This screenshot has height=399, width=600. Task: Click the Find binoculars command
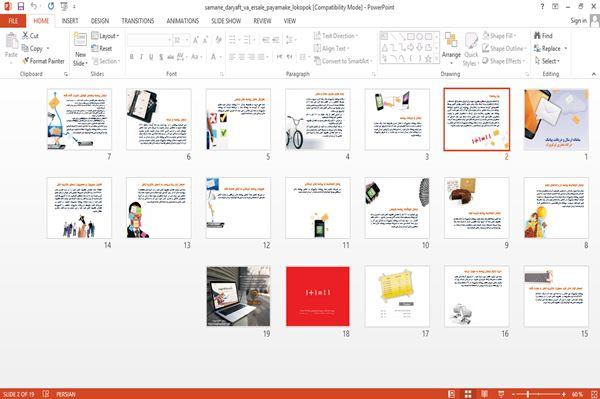543,36
